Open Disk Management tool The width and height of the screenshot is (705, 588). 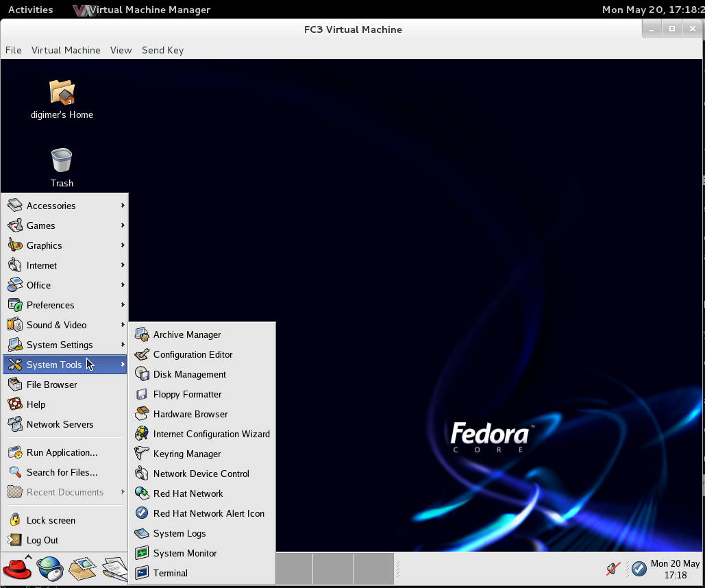pyautogui.click(x=202, y=374)
